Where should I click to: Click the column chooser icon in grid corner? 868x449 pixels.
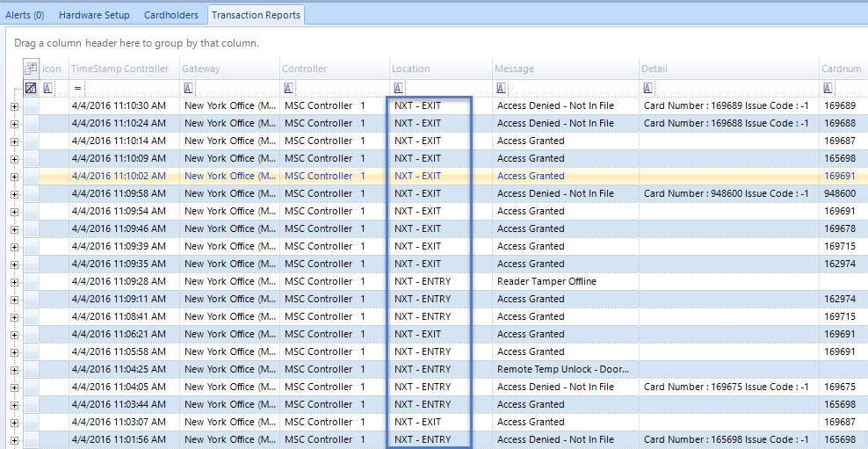pos(31,69)
